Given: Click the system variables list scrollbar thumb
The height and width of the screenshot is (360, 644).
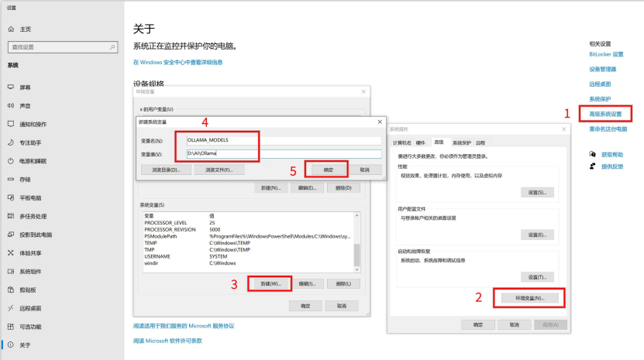Looking at the screenshot, I should tap(356, 255).
